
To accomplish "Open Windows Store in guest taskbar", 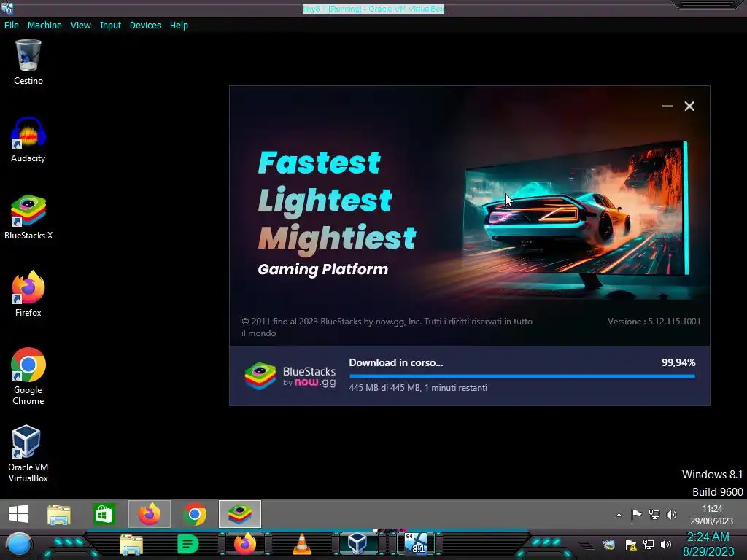I will [x=104, y=514].
